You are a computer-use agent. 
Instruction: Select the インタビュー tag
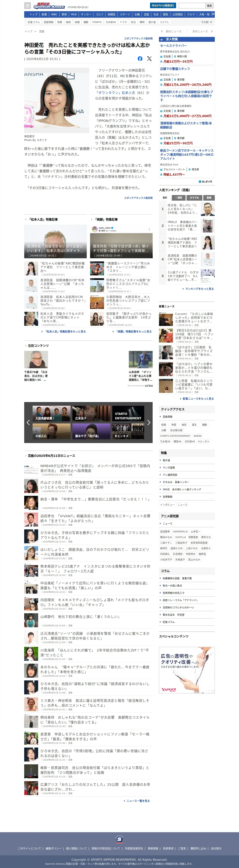click(167, 505)
